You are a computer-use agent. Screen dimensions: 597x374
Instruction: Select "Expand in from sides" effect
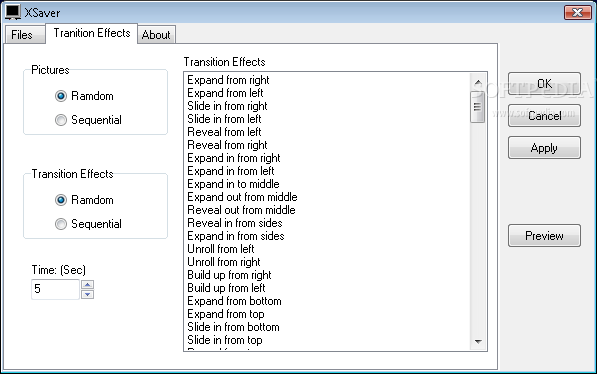pos(236,236)
